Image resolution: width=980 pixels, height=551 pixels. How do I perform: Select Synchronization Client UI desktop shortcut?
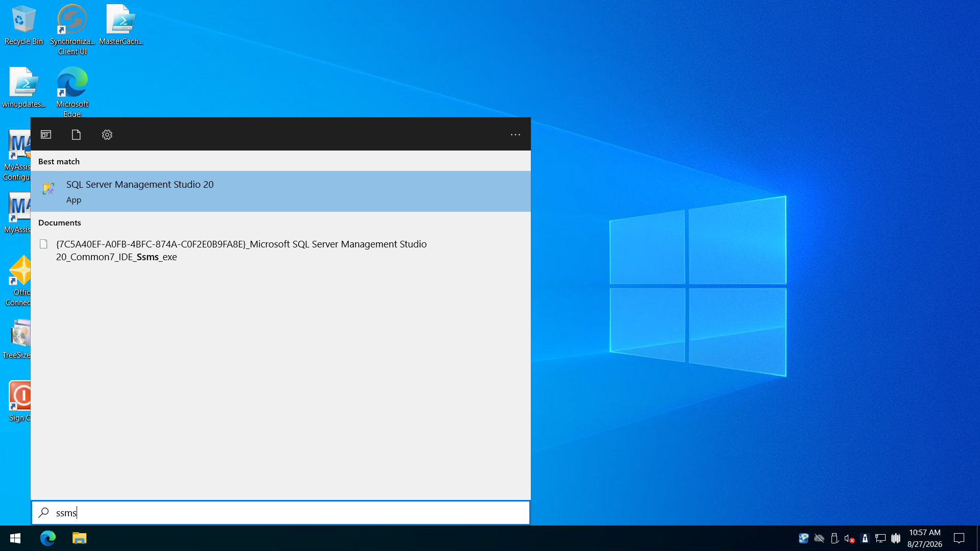[72, 30]
